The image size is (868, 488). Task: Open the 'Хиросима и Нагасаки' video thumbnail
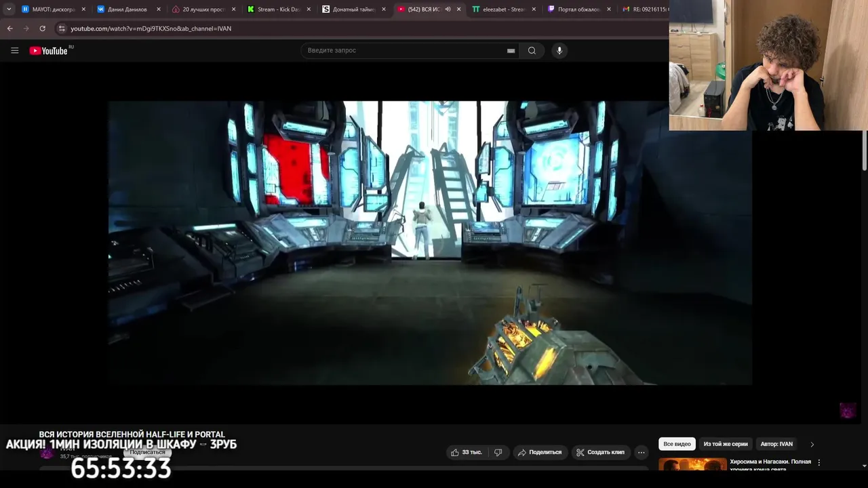pyautogui.click(x=692, y=465)
